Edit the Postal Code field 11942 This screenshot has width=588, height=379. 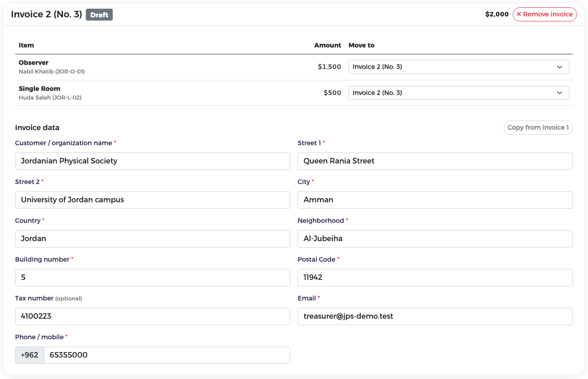(435, 277)
